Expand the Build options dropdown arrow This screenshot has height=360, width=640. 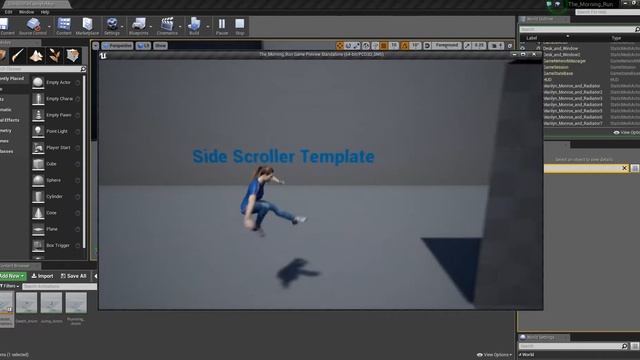tap(207, 27)
